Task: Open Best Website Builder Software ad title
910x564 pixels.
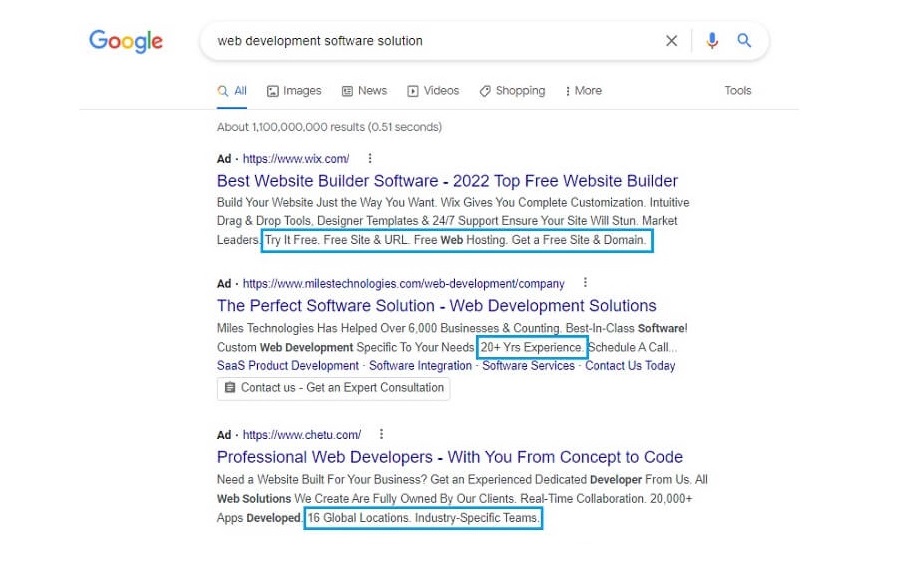Action: (x=447, y=180)
